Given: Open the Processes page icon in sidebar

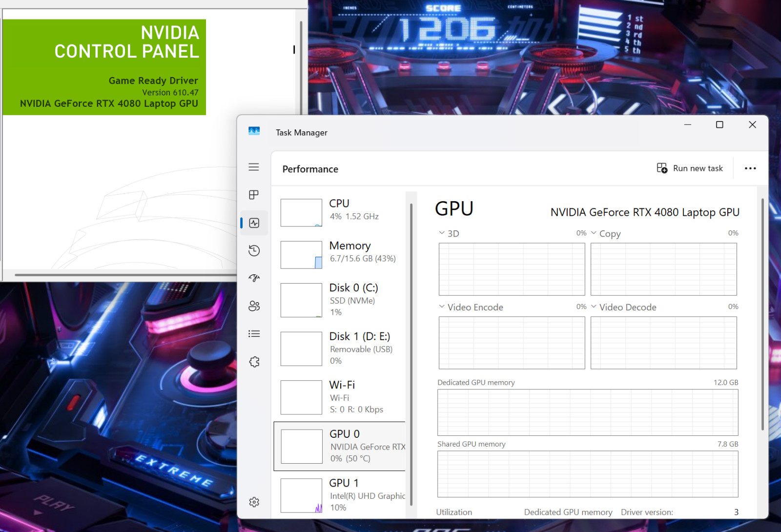Looking at the screenshot, I should pos(254,195).
